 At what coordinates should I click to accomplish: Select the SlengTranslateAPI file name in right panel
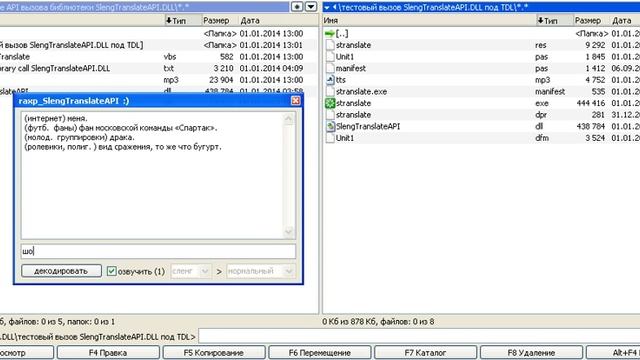coord(368,127)
